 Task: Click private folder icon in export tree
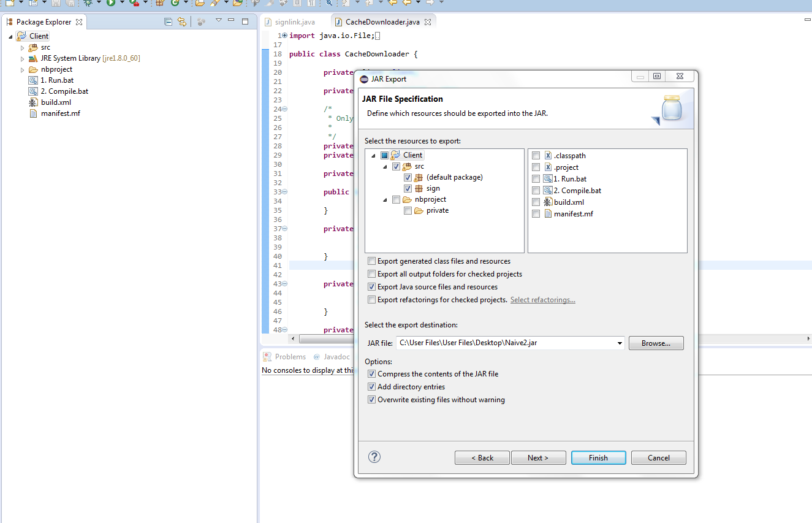(419, 210)
